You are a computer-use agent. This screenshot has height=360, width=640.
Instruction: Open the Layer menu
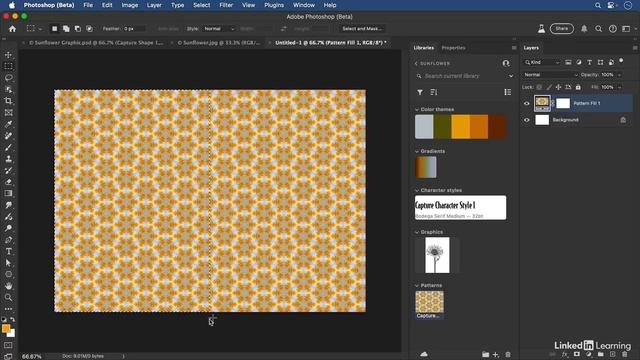154,5
